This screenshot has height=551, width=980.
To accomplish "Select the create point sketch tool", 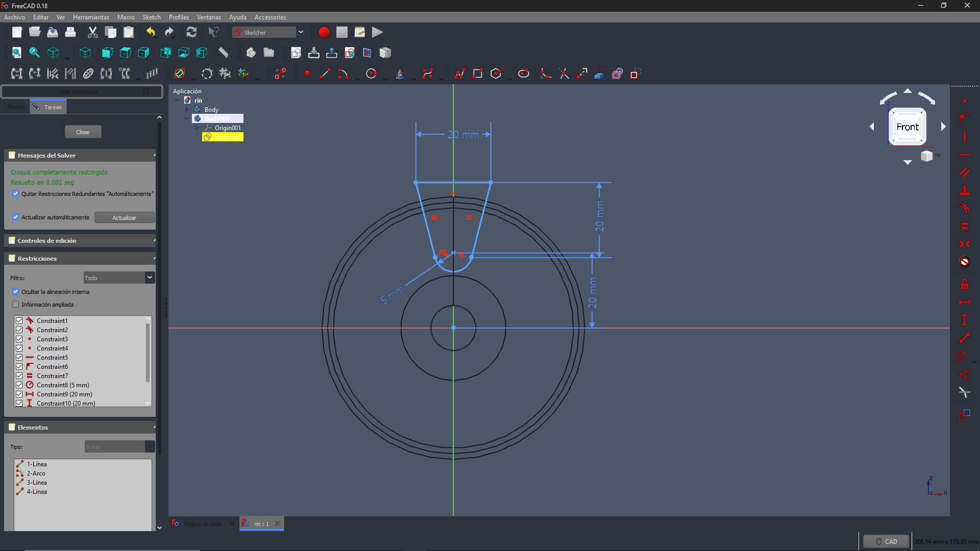I will click(x=307, y=74).
